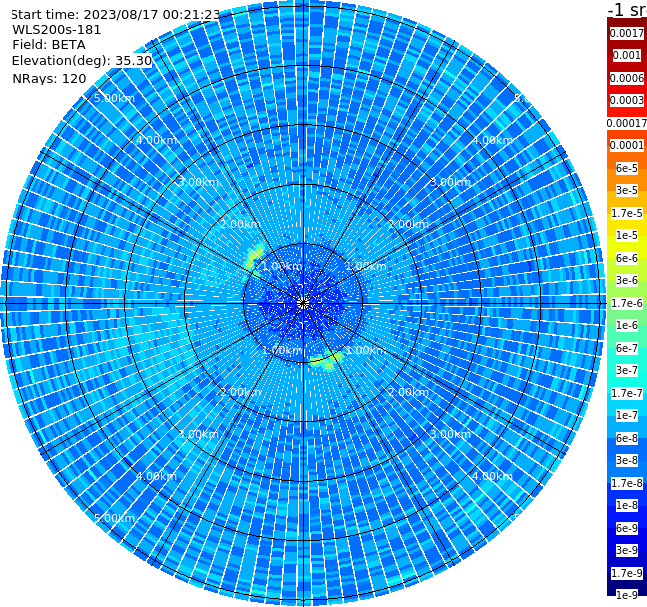
Task: Select the 1.7e-6 colorbar tick
Action: pos(627,303)
